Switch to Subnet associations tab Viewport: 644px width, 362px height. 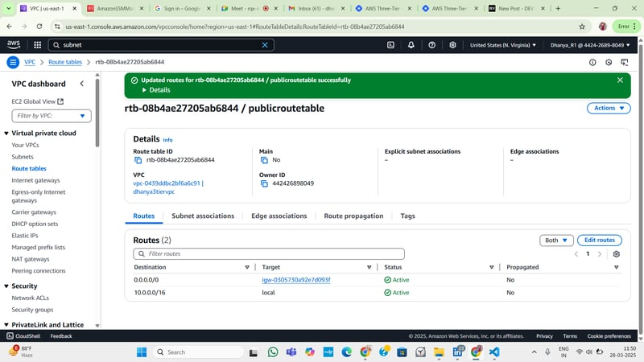pos(203,216)
